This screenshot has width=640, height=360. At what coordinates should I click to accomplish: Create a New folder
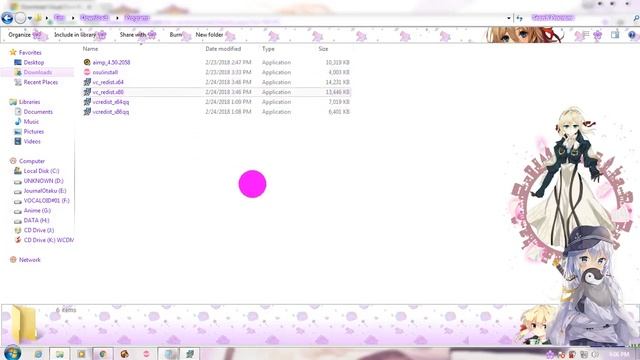(x=209, y=35)
